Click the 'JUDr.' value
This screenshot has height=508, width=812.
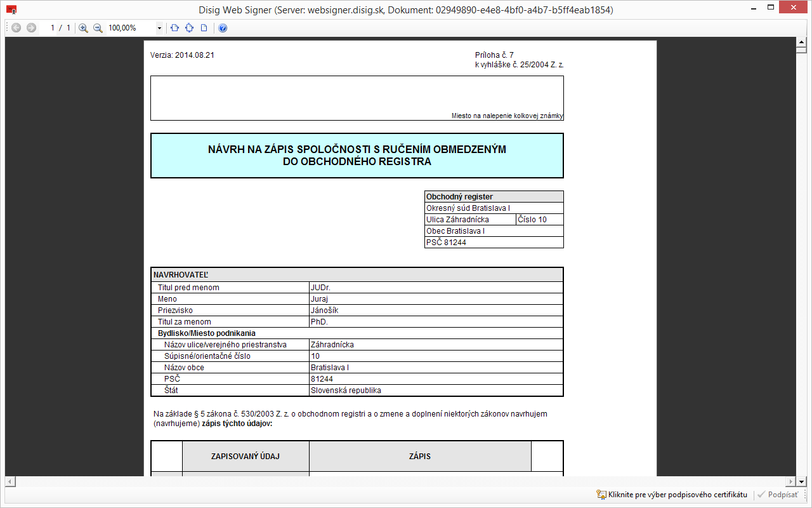tap(320, 288)
